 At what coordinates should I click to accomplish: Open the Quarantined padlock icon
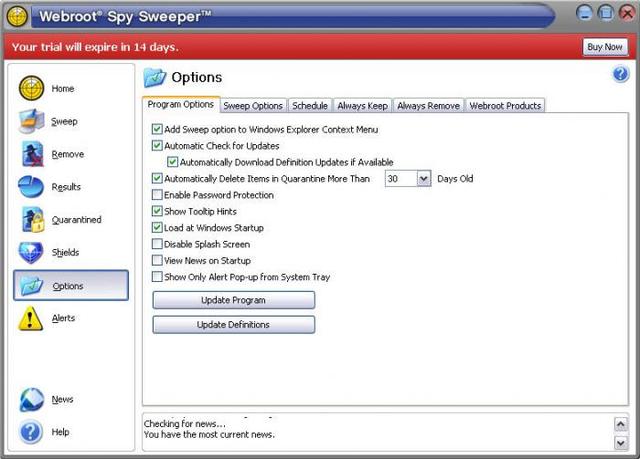pyautogui.click(x=33, y=220)
